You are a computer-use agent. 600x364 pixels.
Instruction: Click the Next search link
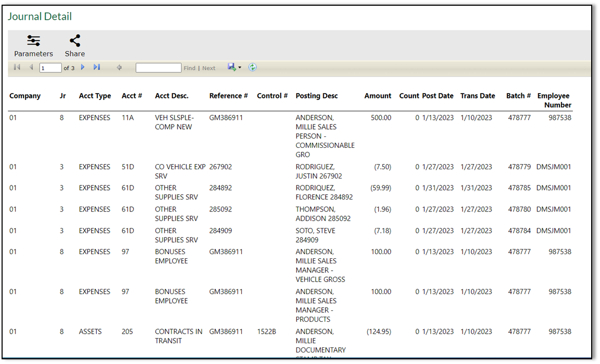[208, 67]
